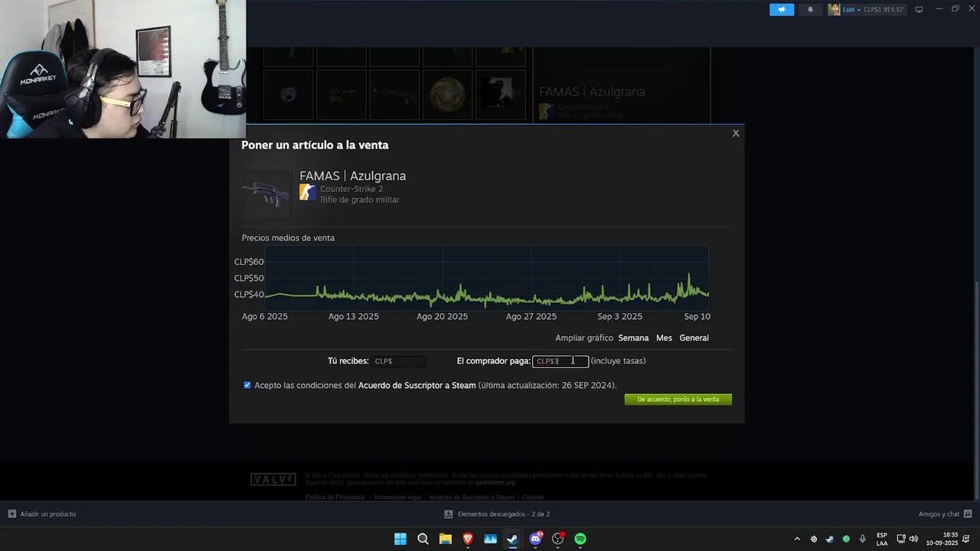
Task: Switch graph range to Semana
Action: (633, 337)
